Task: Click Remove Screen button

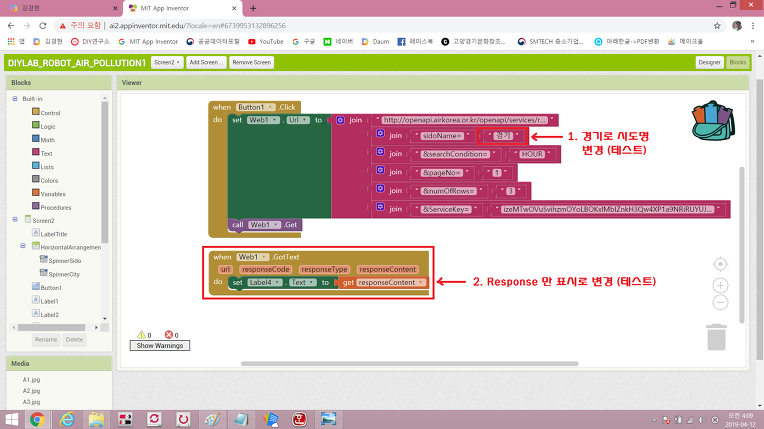Action: [251, 62]
